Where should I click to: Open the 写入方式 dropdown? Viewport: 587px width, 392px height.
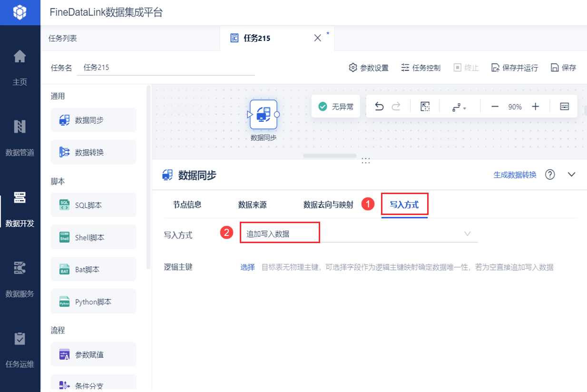(x=359, y=234)
